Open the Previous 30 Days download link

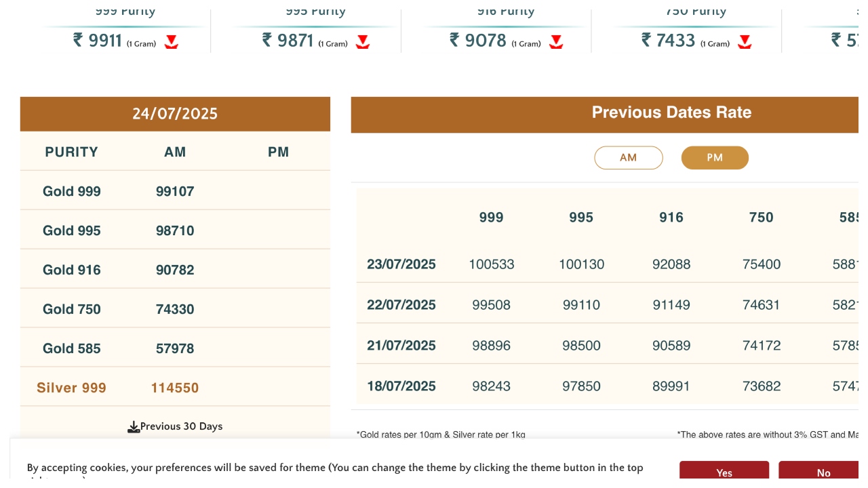pos(181,426)
